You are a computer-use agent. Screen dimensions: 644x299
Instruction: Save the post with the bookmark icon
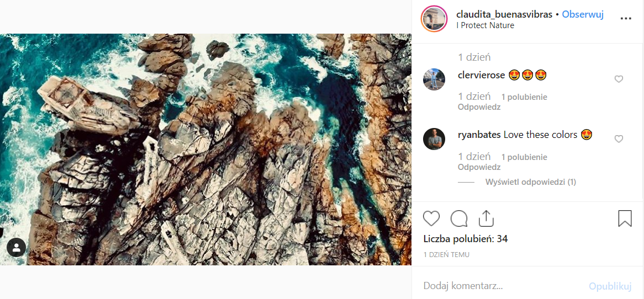coord(625,218)
